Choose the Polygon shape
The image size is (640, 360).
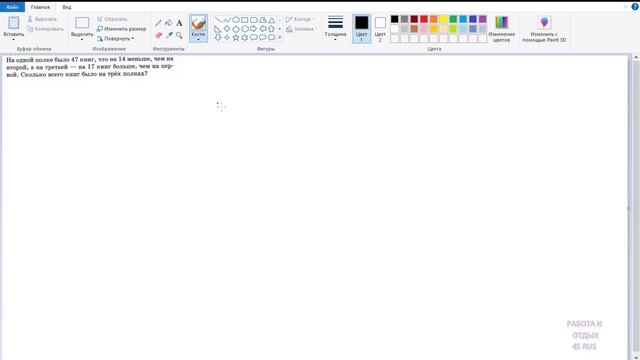tap(262, 20)
